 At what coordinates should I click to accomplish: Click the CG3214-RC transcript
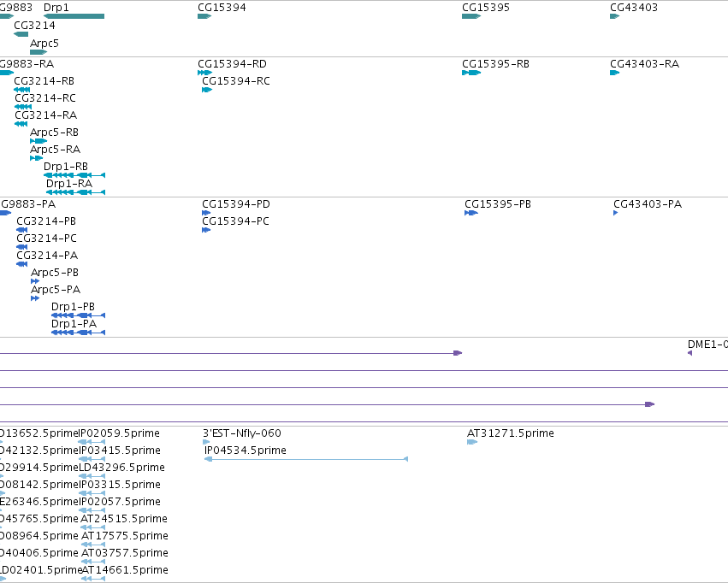23,107
